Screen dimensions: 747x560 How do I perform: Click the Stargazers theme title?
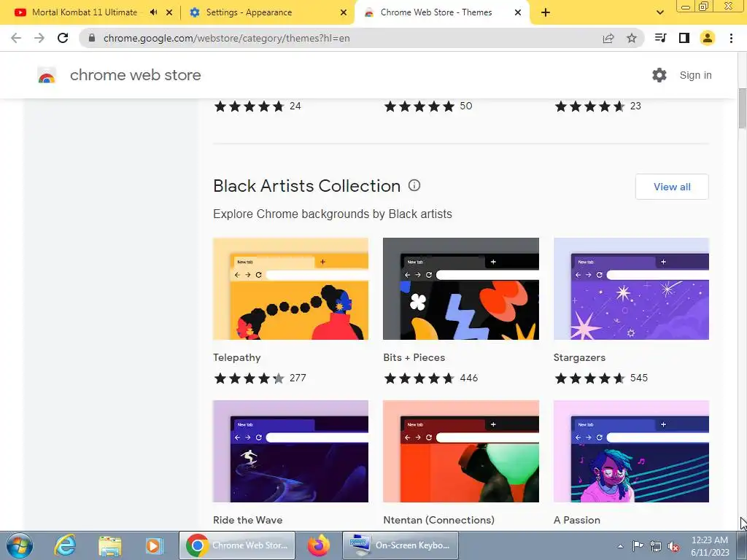579,357
